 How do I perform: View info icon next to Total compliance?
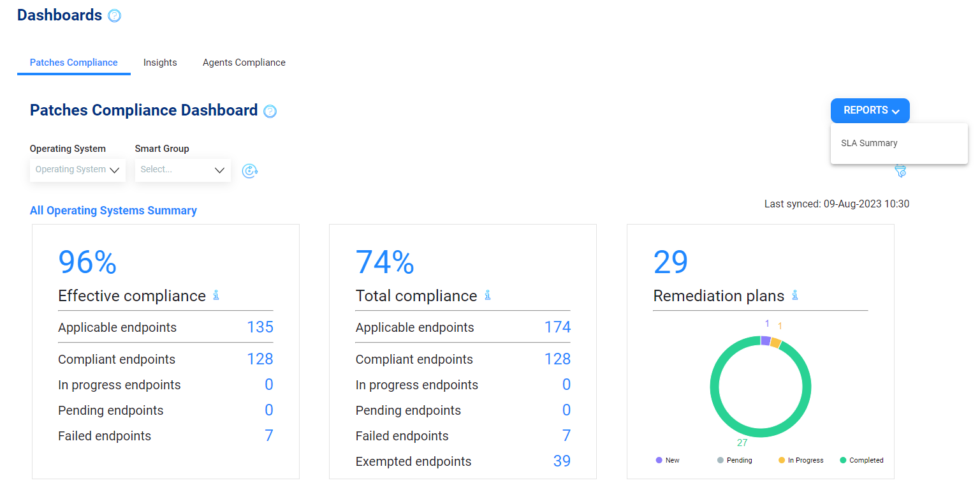488,295
